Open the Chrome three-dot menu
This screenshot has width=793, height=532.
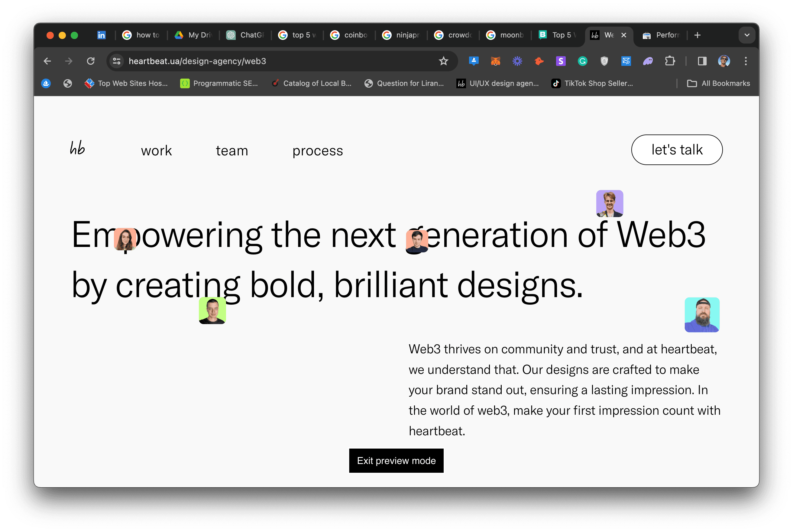(746, 61)
